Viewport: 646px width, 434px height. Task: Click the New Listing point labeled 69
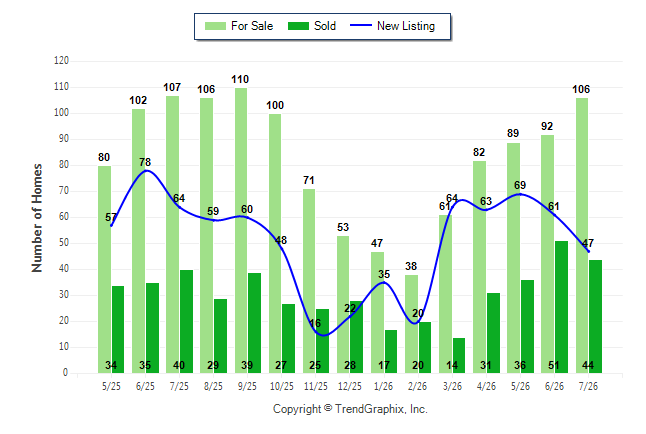point(520,194)
